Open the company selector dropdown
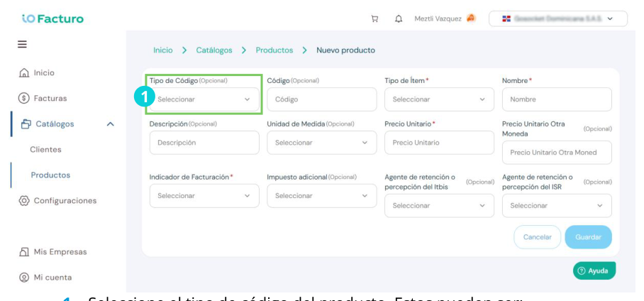The height and width of the screenshot is (301, 644). coord(558,19)
